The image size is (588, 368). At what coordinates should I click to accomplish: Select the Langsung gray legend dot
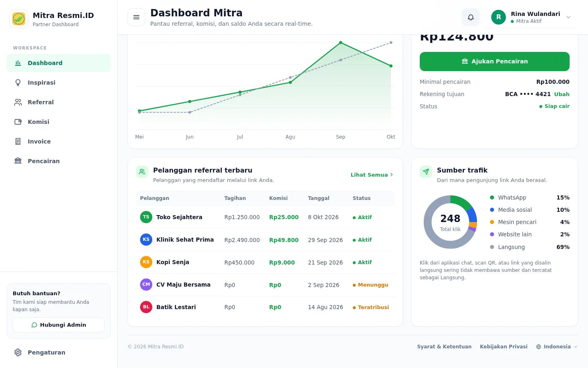[x=492, y=247]
